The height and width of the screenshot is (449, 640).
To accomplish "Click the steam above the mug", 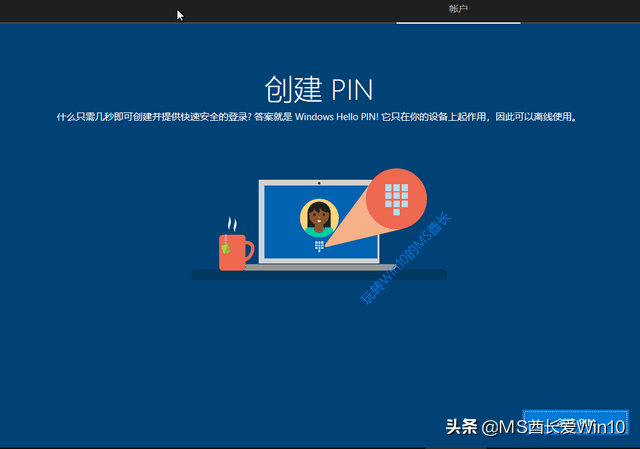I will coord(232,223).
